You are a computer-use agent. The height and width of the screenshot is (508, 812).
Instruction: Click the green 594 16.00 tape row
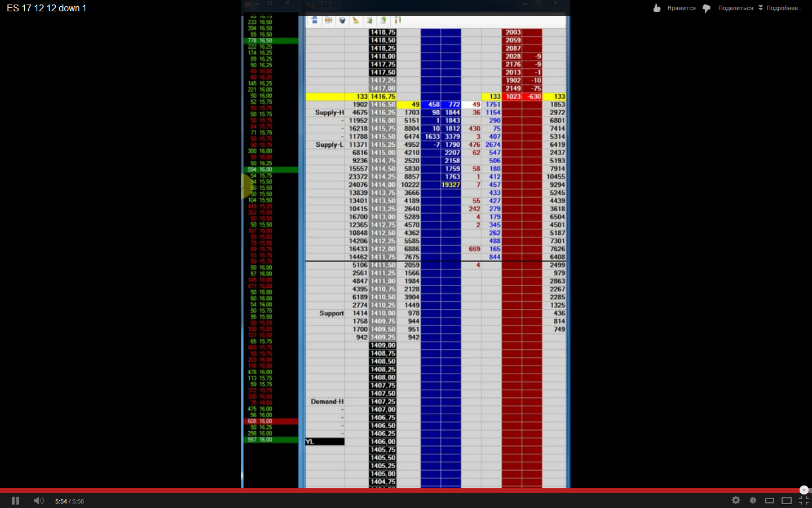coord(271,169)
